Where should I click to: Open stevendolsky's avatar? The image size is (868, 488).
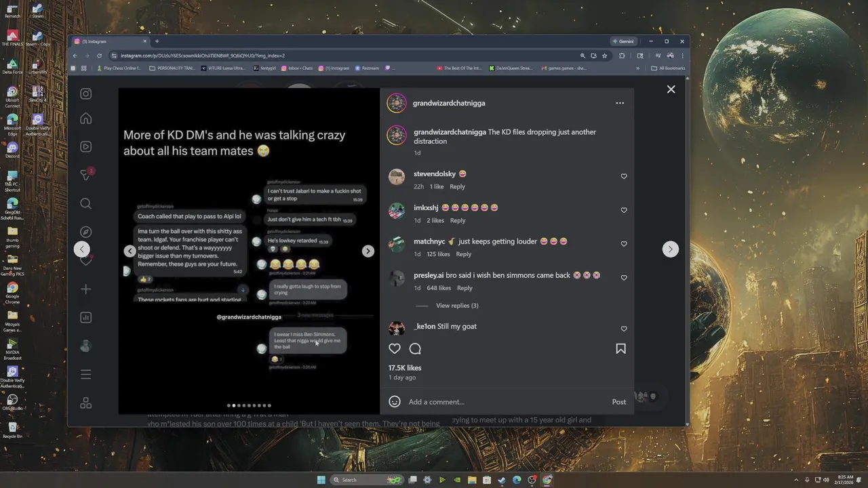(397, 177)
